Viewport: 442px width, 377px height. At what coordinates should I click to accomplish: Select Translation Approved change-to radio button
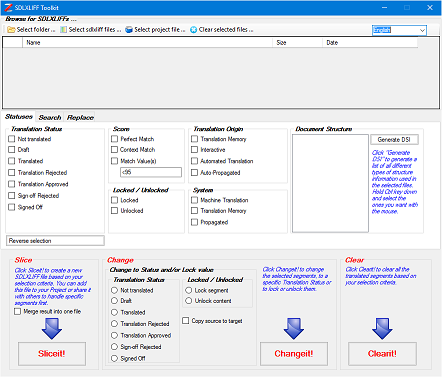pyautogui.click(x=114, y=335)
